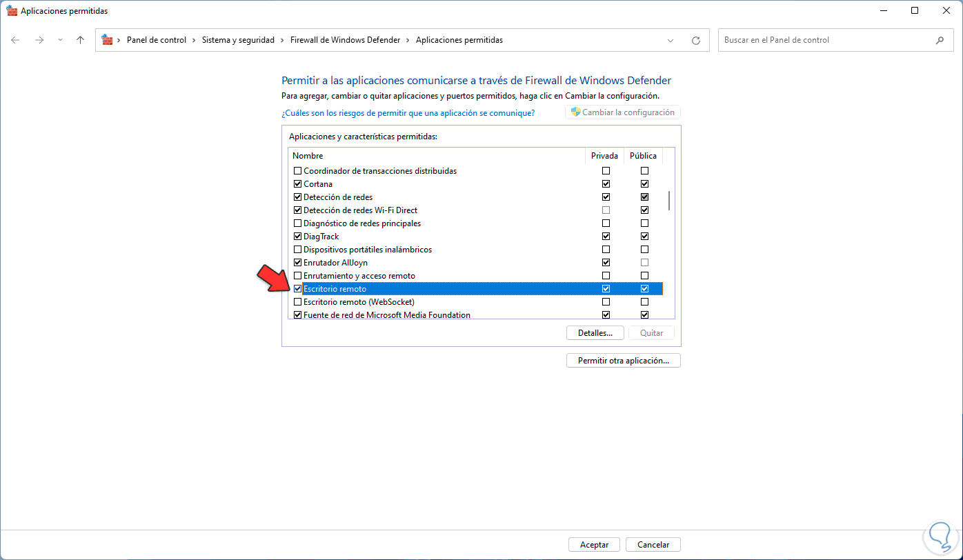The height and width of the screenshot is (560, 963).
Task: Toggle Privada checkbox for Cortana
Action: pyautogui.click(x=606, y=184)
